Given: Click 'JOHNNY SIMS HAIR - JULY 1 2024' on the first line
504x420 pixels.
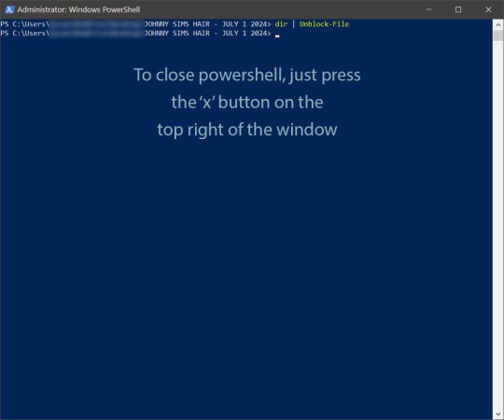Looking at the screenshot, I should click(x=205, y=24).
